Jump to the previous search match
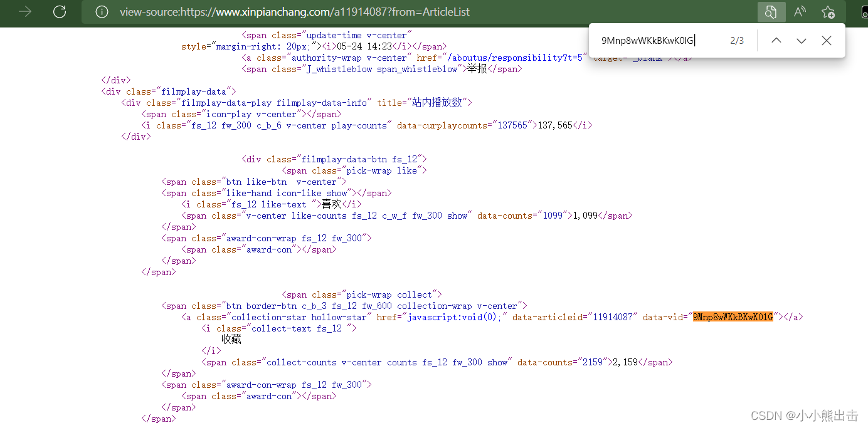Image resolution: width=868 pixels, height=428 pixels. point(776,41)
